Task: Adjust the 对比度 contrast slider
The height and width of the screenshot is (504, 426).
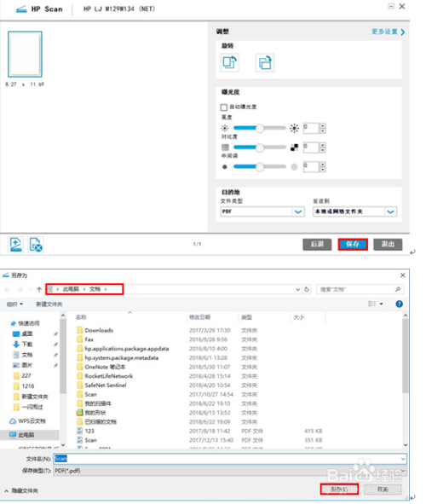Action: coord(259,148)
